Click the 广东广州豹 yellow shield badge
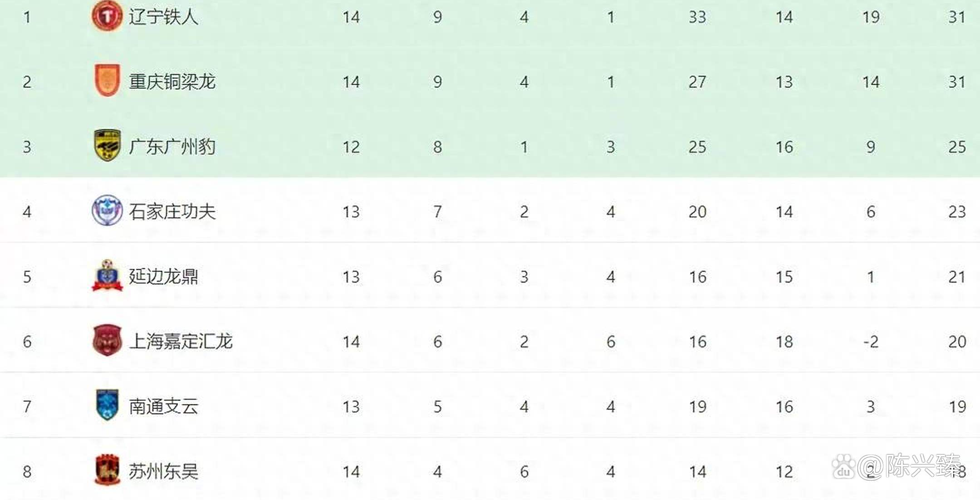980x500 pixels. point(108,145)
